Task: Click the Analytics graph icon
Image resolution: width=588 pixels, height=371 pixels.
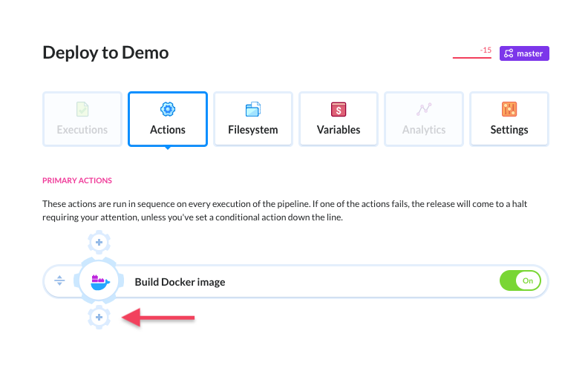Action: click(x=424, y=109)
